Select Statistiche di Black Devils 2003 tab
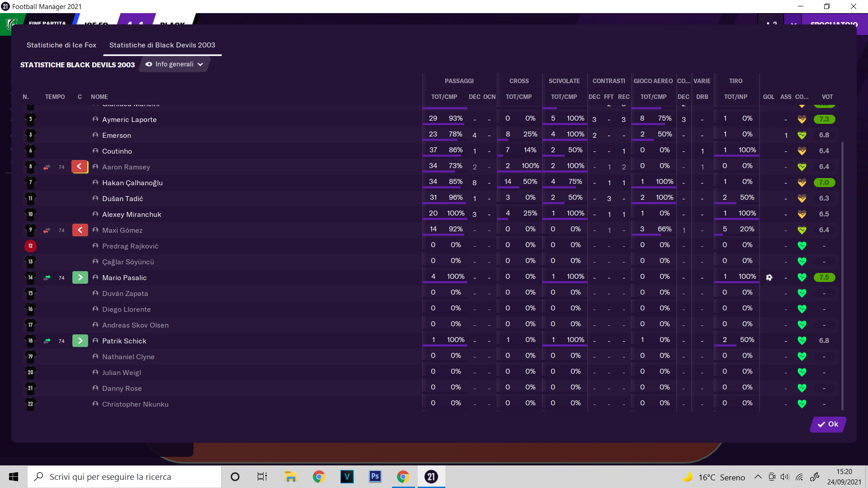The width and height of the screenshot is (868, 488). click(x=162, y=45)
